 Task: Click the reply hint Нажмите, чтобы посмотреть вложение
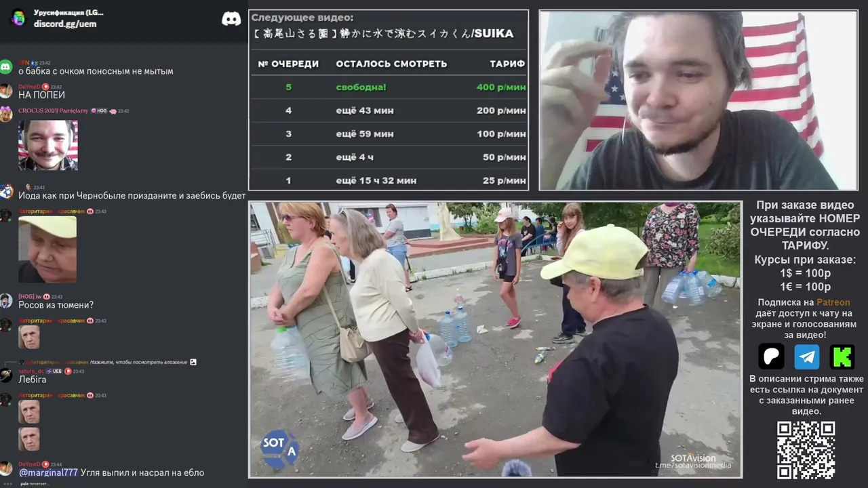coord(138,362)
